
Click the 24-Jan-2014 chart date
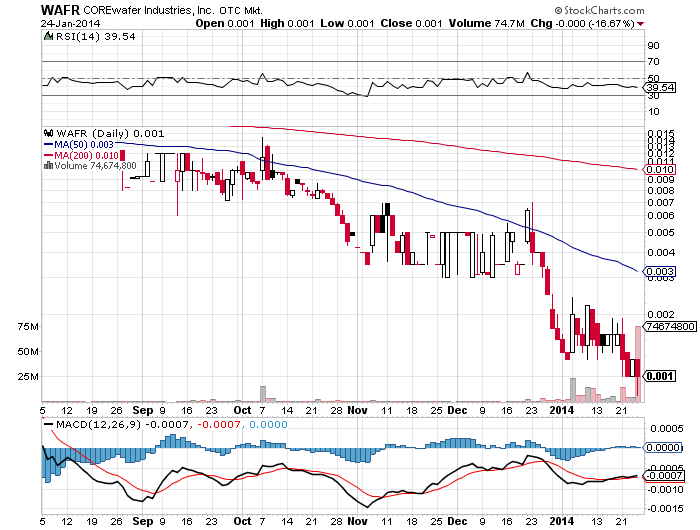(x=71, y=24)
